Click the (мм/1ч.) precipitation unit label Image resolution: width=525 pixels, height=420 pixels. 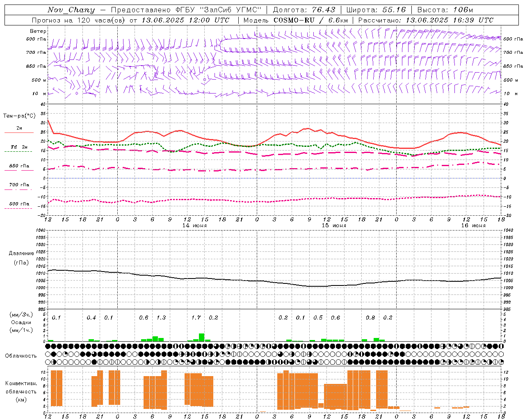[21, 330]
